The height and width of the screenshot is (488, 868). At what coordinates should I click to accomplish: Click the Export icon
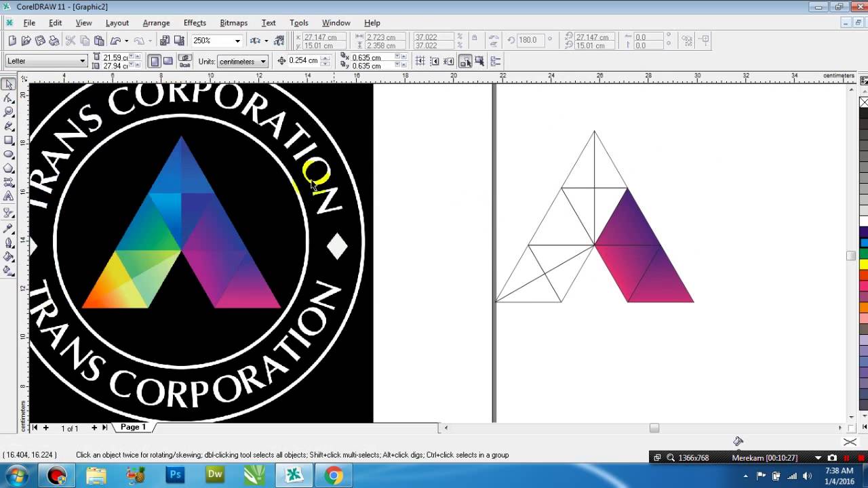(x=178, y=41)
